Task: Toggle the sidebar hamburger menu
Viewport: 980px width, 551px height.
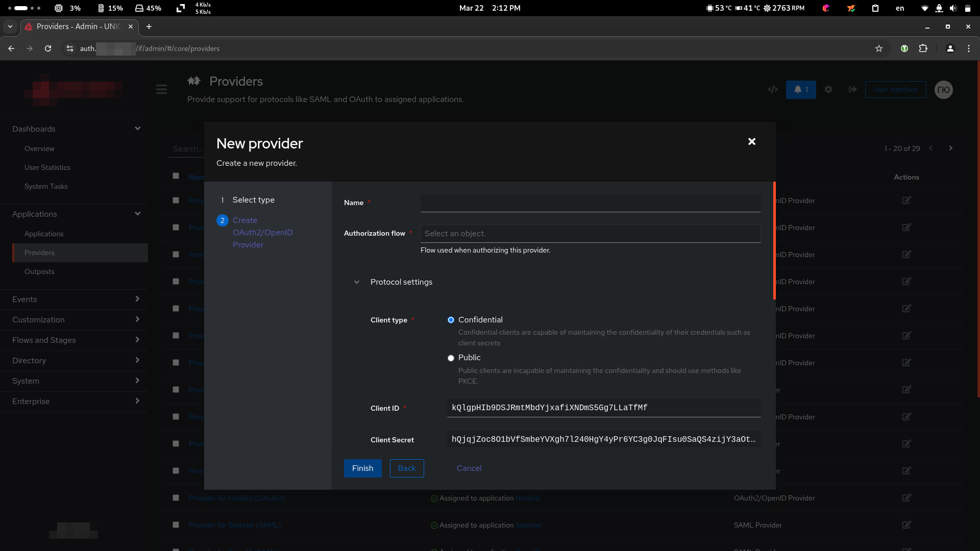Action: coord(161,90)
